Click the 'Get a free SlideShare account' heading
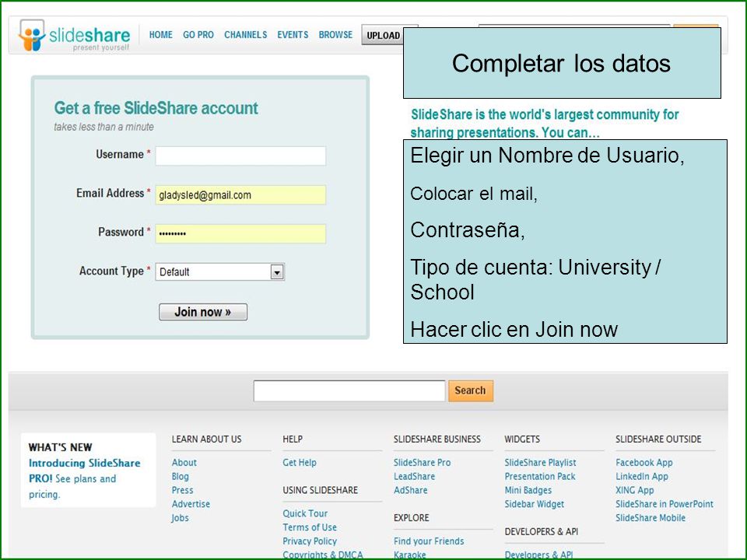The width and height of the screenshot is (747, 560). (156, 108)
